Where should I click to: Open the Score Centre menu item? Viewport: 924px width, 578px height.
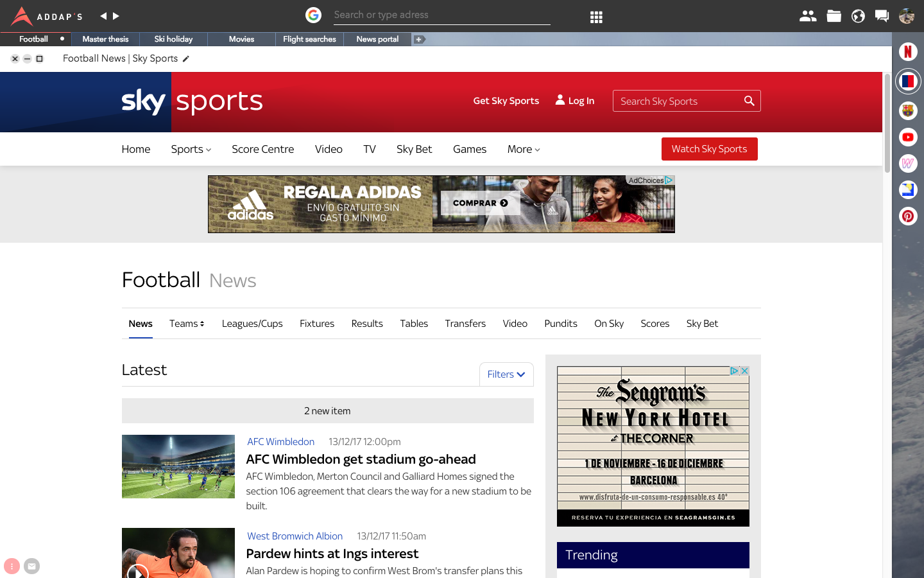262,149
